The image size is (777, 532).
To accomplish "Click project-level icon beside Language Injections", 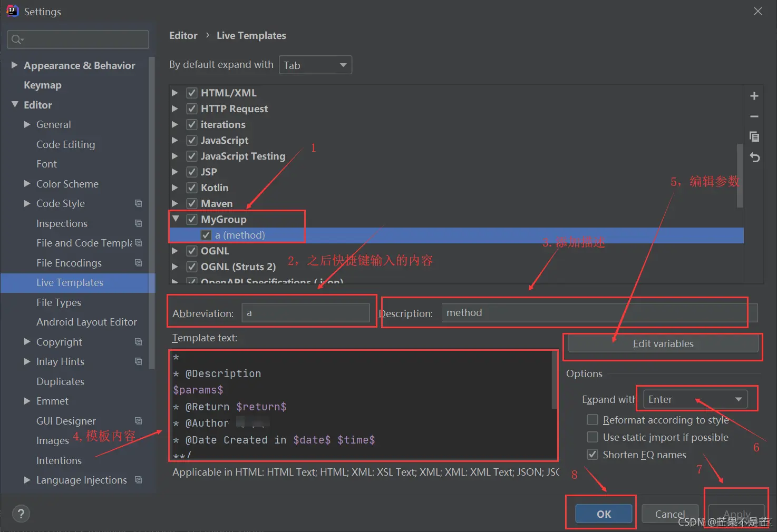I will (x=138, y=480).
